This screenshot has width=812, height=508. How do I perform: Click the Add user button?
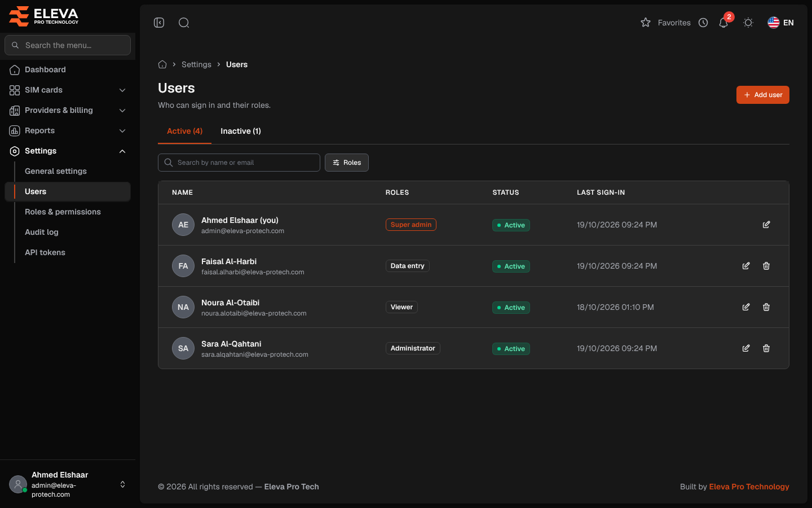point(763,95)
